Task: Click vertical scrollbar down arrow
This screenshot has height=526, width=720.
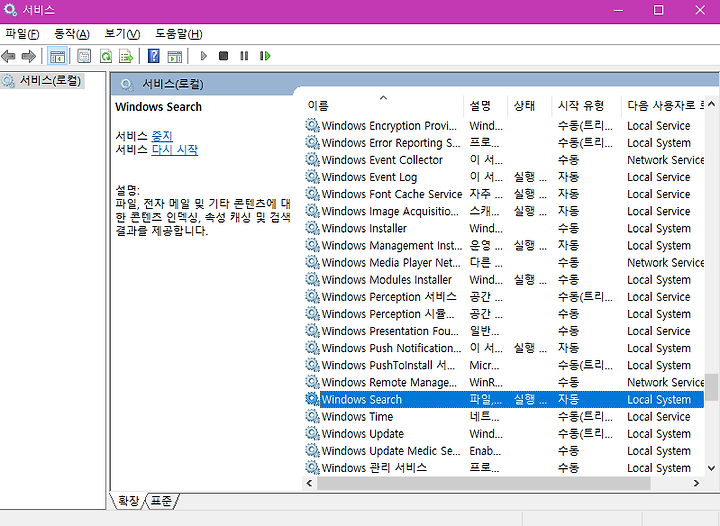Action: point(711,468)
